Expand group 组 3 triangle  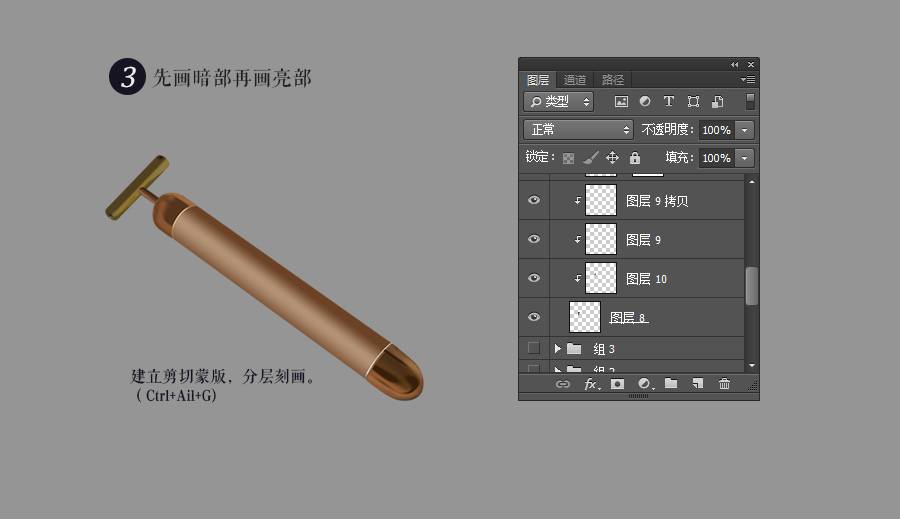[557, 348]
